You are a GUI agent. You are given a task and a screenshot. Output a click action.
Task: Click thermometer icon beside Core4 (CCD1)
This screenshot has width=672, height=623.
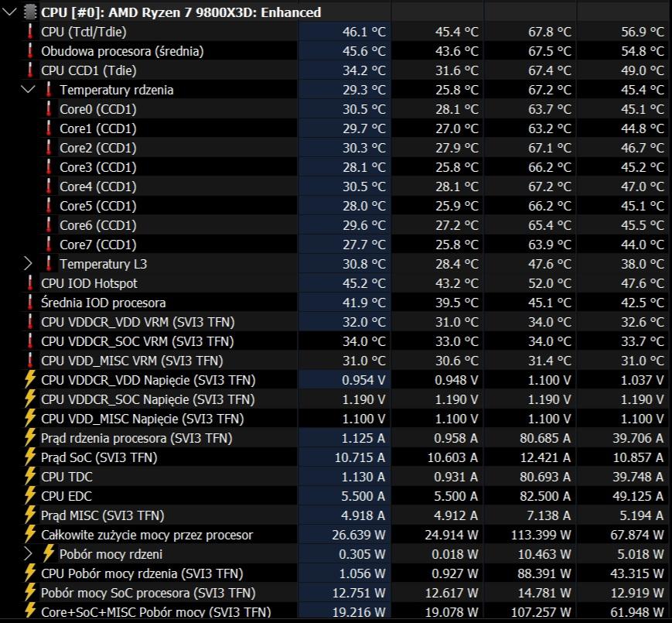click(49, 187)
